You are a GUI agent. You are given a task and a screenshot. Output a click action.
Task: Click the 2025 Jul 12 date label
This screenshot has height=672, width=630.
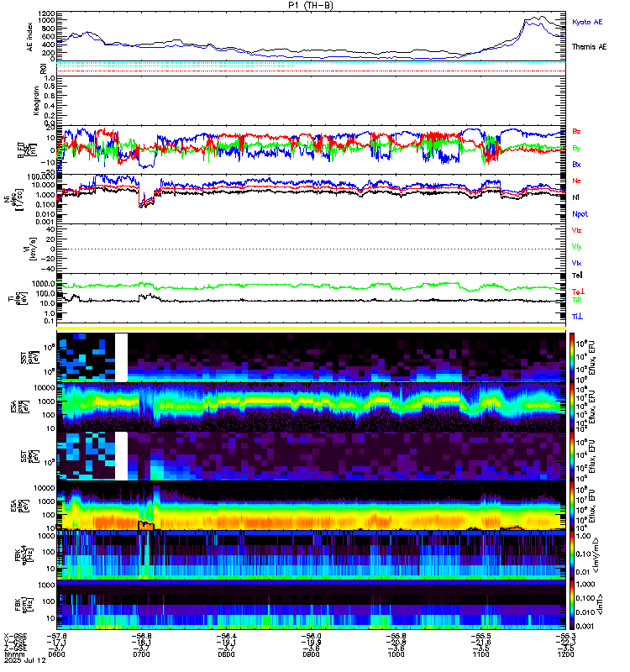25,660
